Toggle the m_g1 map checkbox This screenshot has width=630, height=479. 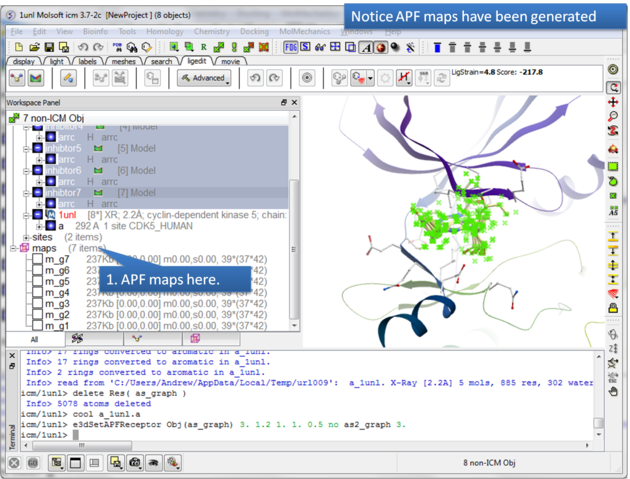[x=37, y=326]
